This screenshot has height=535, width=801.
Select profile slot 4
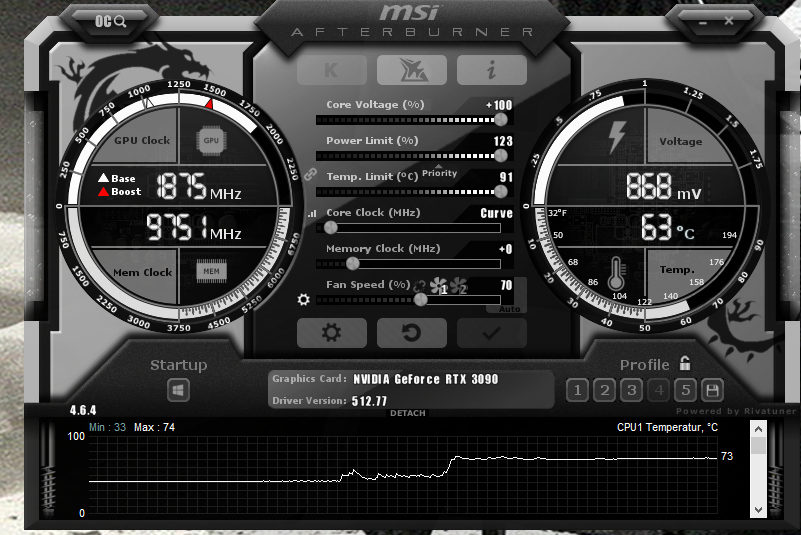pyautogui.click(x=658, y=390)
